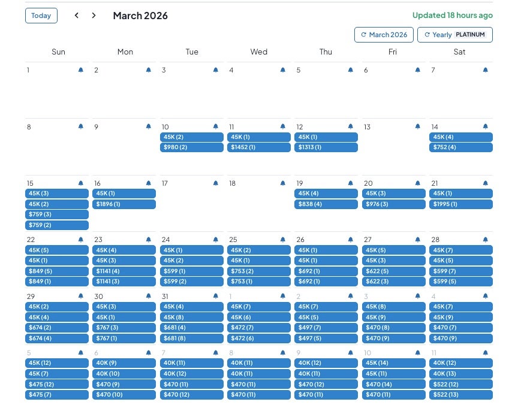Screen dimensions: 521x420
Task: Open the $1896 (1) fare on March 16
Action: (124, 204)
